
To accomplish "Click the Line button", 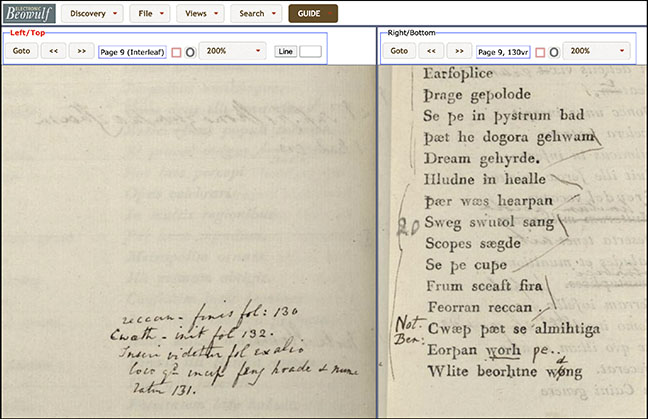I will 286,51.
